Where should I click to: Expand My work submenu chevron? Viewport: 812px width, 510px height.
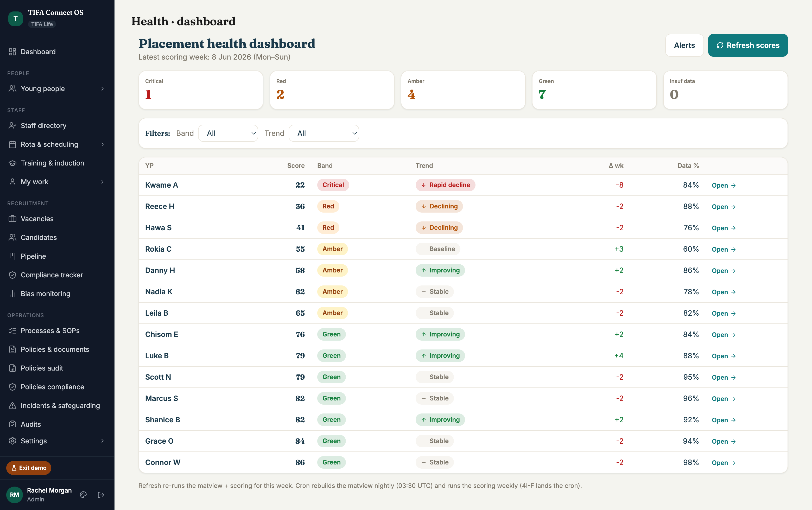pyautogui.click(x=103, y=182)
